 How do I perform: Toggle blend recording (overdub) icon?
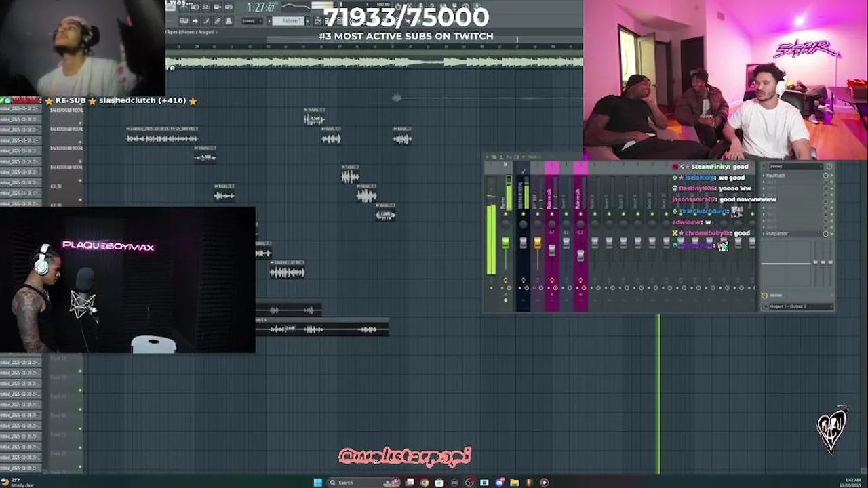(218, 7)
